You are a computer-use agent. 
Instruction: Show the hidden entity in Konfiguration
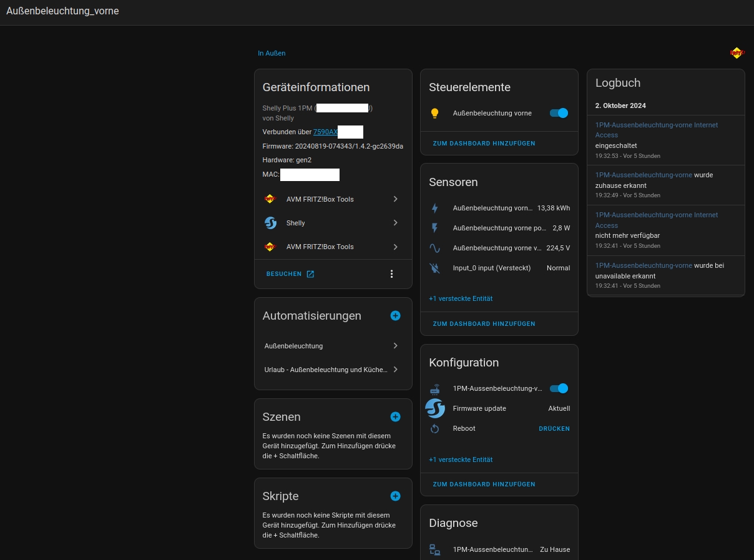[461, 459]
